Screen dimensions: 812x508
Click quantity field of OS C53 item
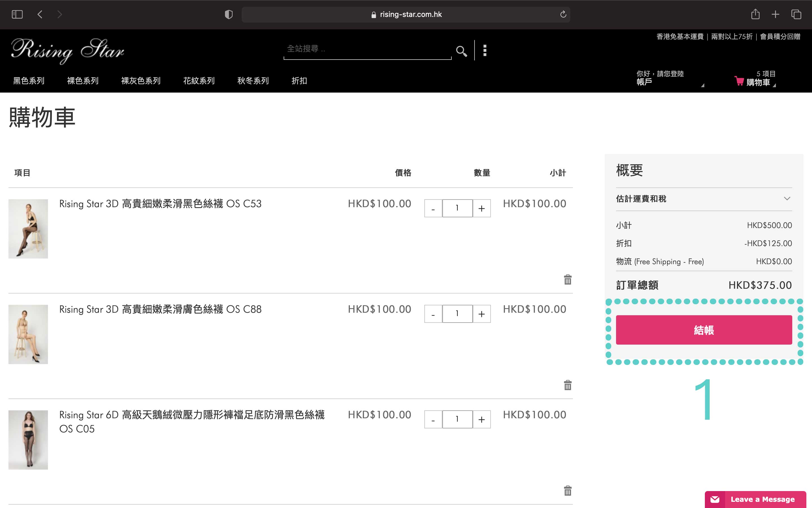click(457, 208)
